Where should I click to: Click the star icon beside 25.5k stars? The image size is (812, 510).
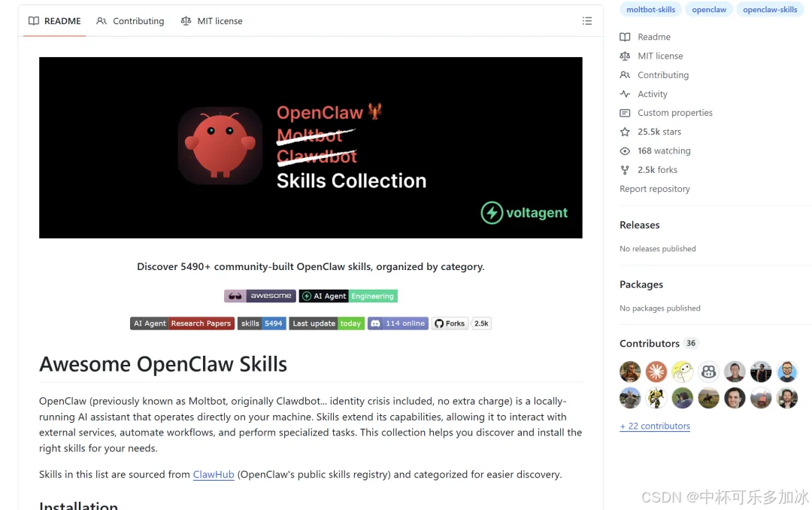tap(625, 132)
